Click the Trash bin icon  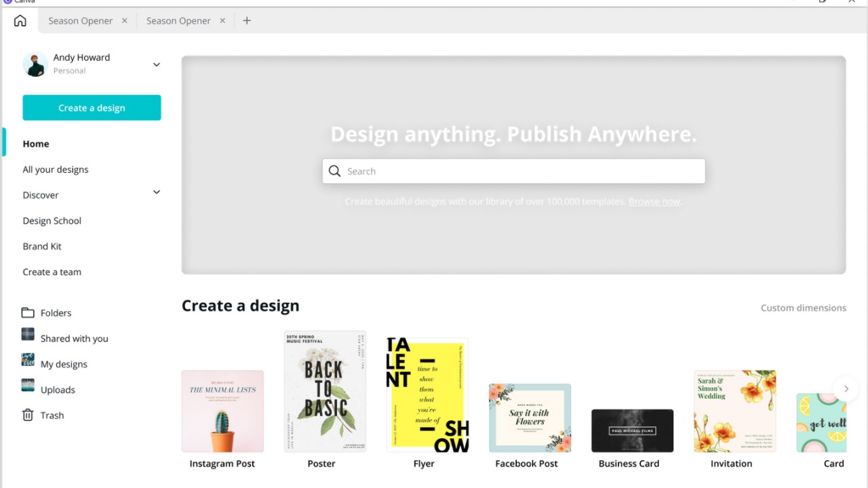[x=28, y=415]
